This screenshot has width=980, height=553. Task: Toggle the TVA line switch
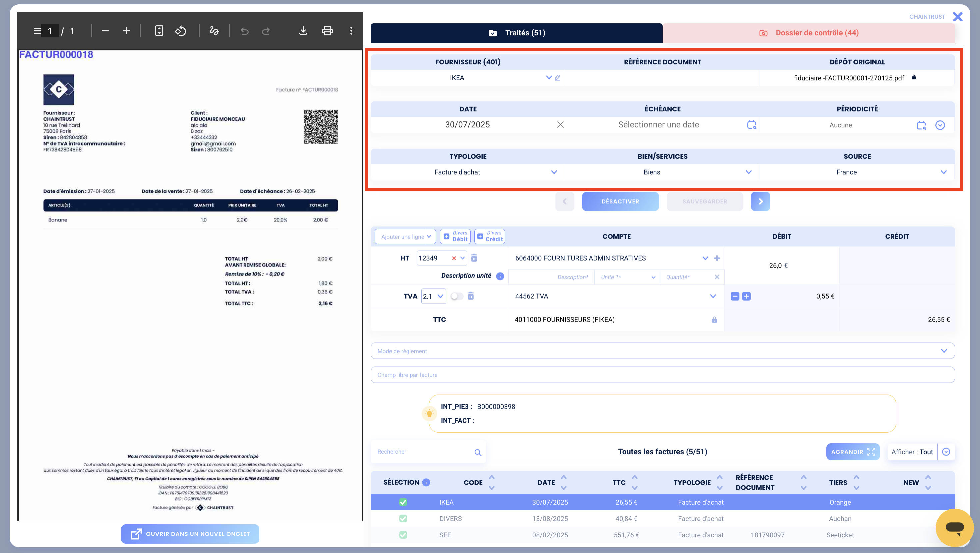457,296
